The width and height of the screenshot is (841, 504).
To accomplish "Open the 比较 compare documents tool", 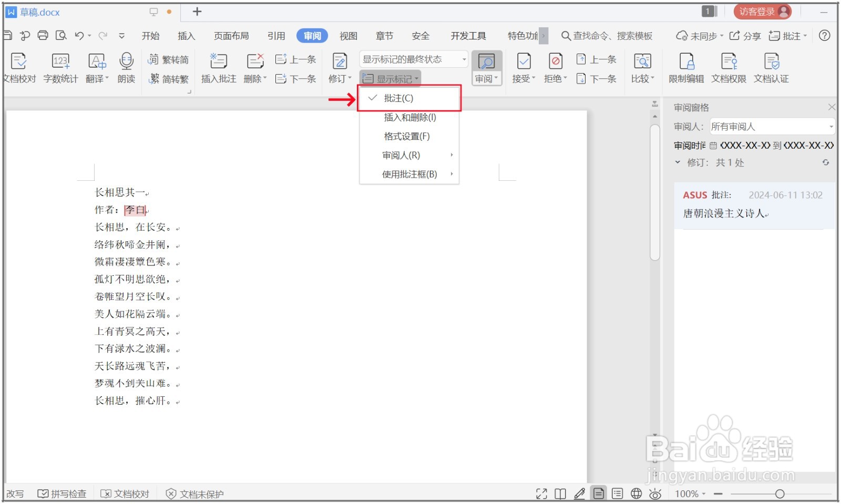I will 643,68.
